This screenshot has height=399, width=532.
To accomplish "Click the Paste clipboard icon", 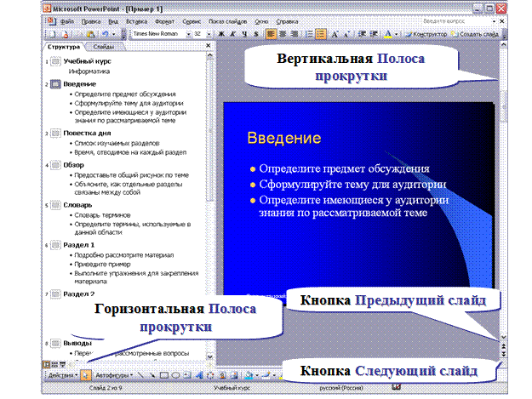I will pos(90,34).
